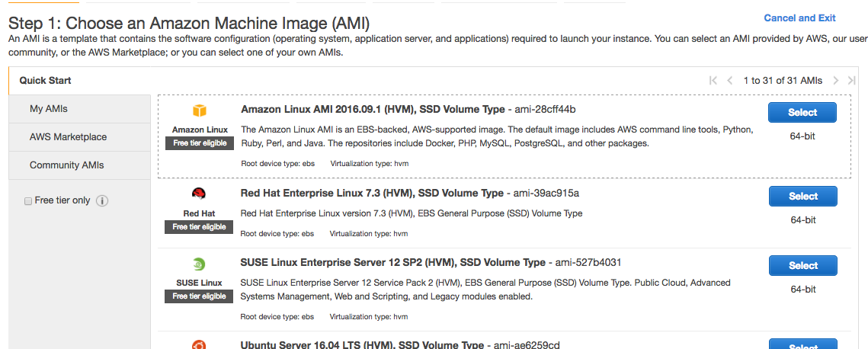Select Ubuntu Server 16.04 LTS AMI

802,345
